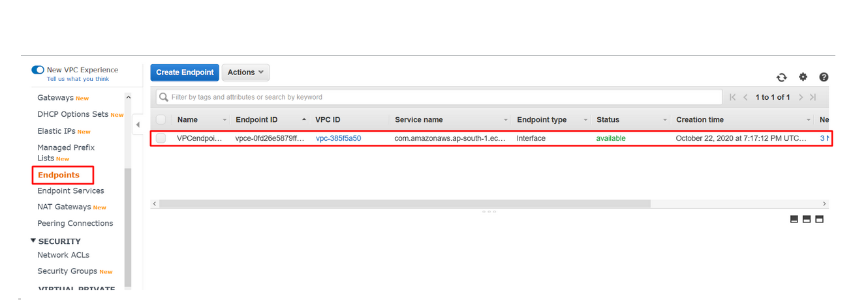The image size is (868, 300).
Task: Select the minimized bottom panel layout icon
Action: [794, 219]
